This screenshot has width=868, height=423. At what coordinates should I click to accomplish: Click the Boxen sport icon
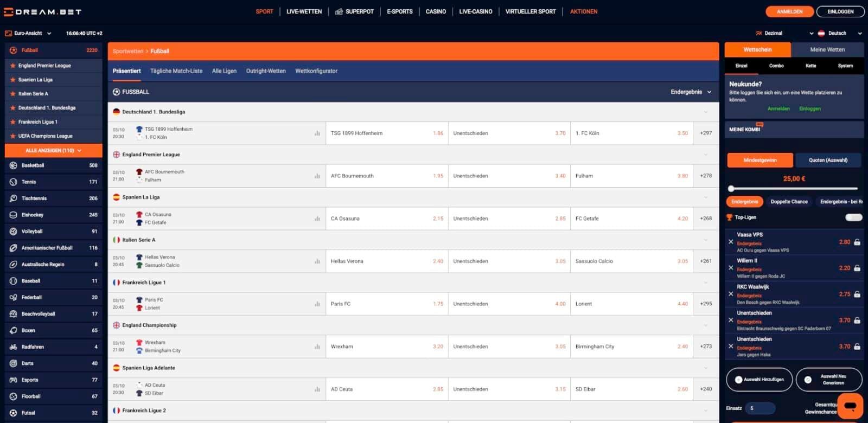[14, 330]
